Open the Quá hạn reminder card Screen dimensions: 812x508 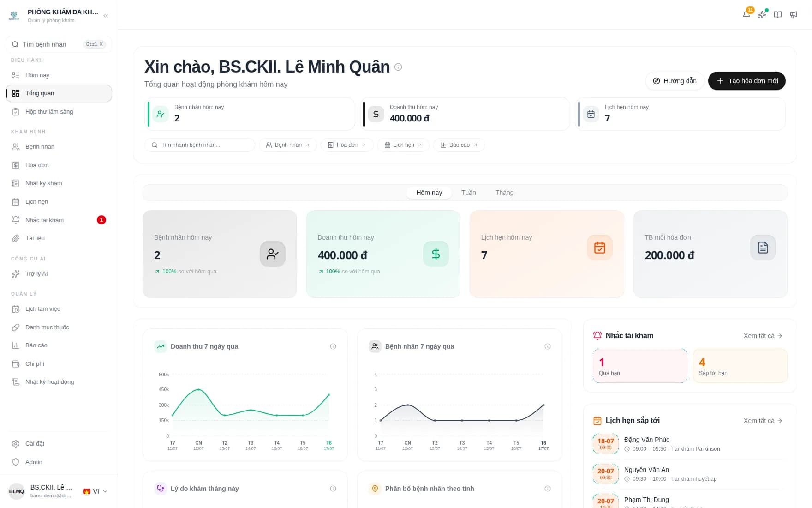[640, 366]
